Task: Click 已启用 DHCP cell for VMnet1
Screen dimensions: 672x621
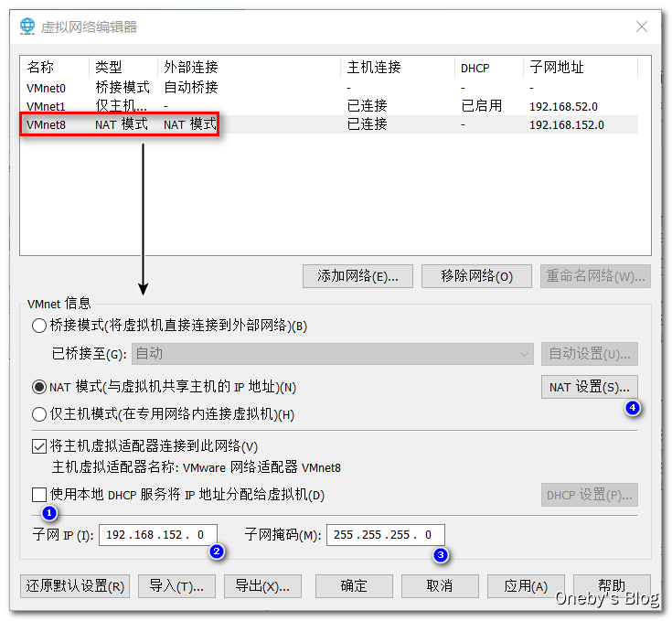Action: click(481, 106)
